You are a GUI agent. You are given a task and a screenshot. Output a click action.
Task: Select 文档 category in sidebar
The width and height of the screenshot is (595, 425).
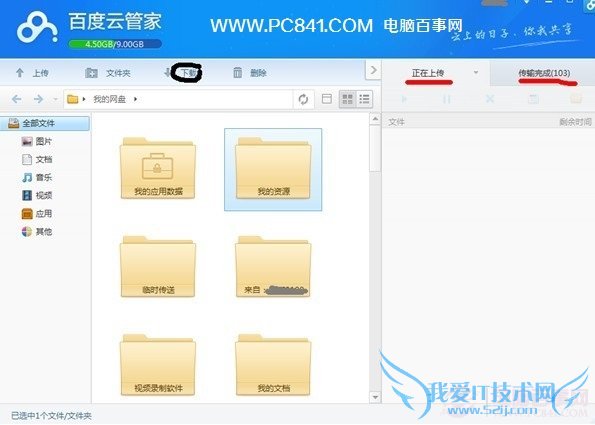(37, 159)
